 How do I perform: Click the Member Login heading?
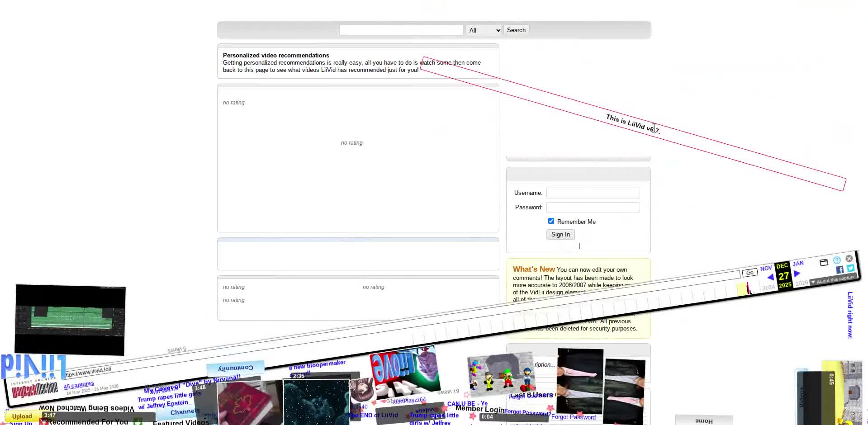click(x=480, y=409)
